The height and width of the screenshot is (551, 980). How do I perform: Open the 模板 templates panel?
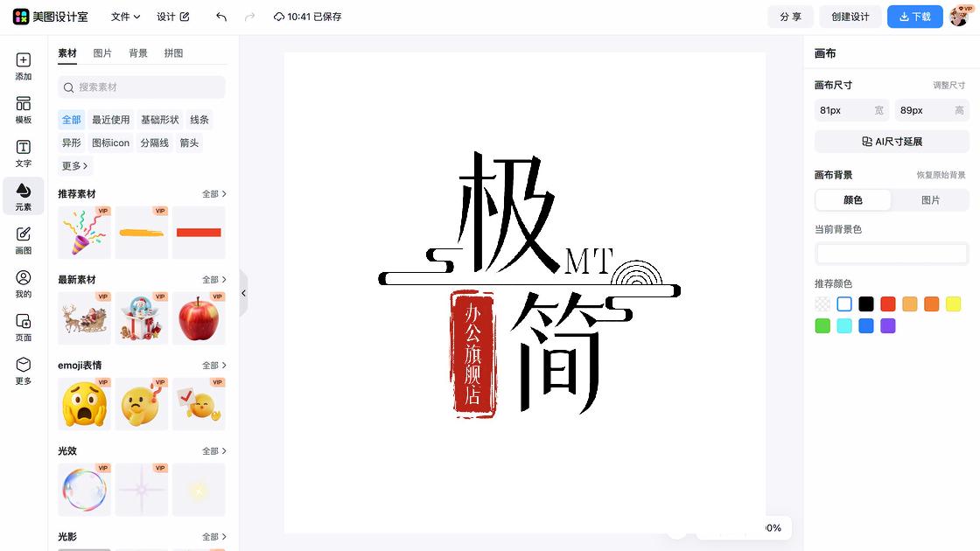(x=23, y=110)
